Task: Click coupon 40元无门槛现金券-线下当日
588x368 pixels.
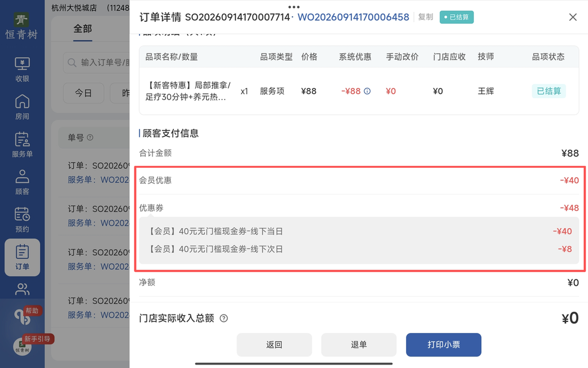Action: [215, 231]
